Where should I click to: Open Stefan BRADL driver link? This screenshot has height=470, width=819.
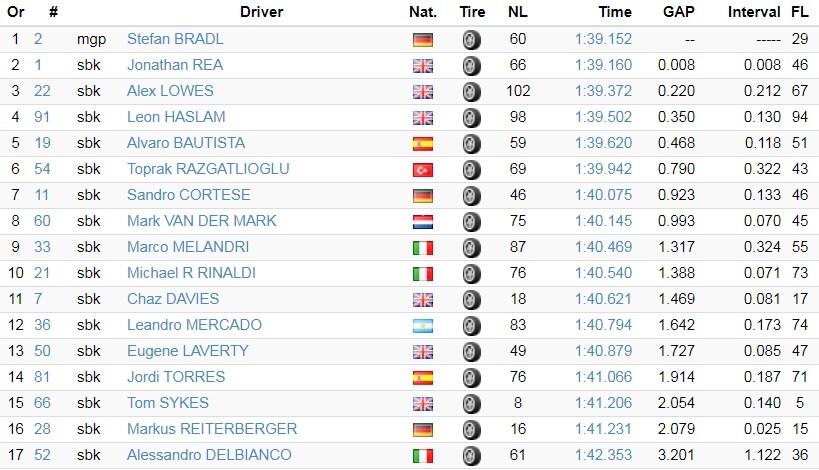(175, 39)
